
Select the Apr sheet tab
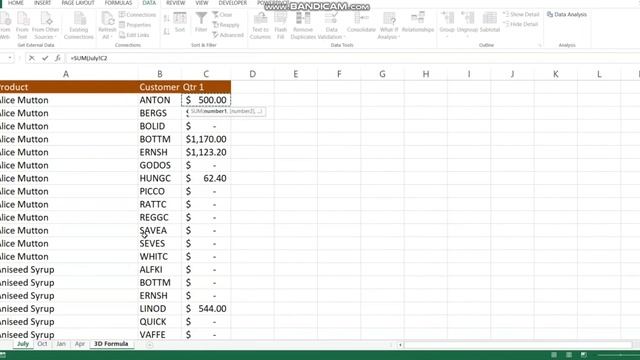pyautogui.click(x=80, y=344)
